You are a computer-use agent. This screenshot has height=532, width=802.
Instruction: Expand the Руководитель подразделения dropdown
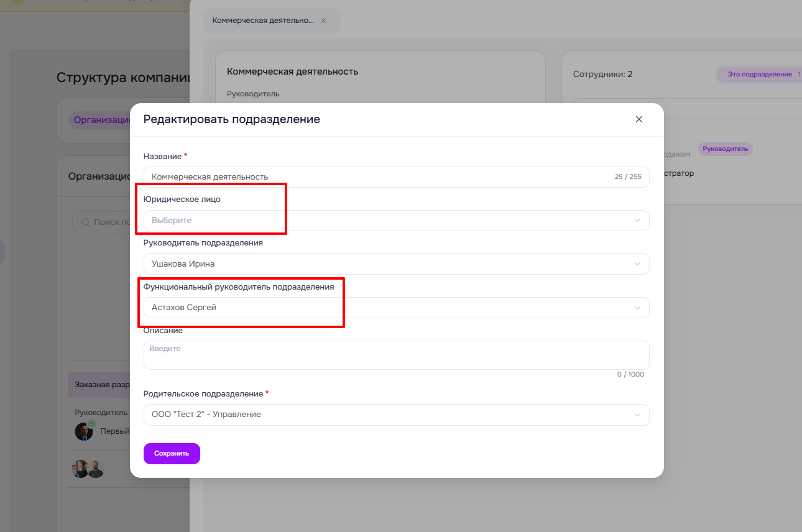tap(396, 264)
